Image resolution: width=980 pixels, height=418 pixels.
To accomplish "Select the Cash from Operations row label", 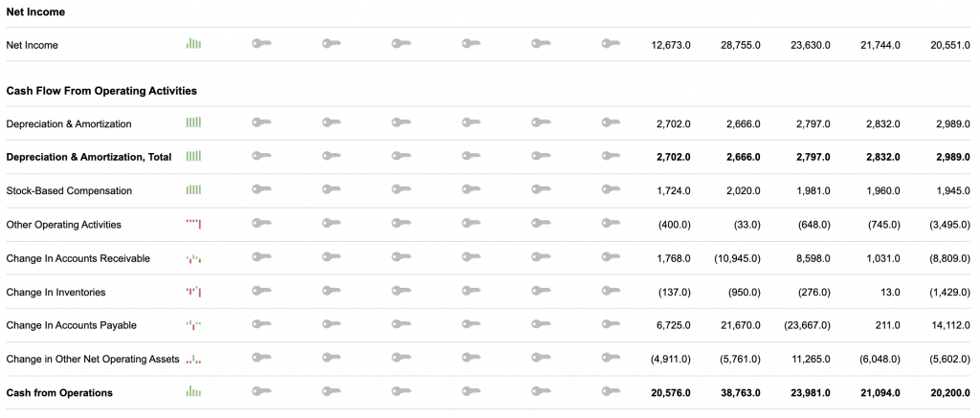I will pos(59,392).
